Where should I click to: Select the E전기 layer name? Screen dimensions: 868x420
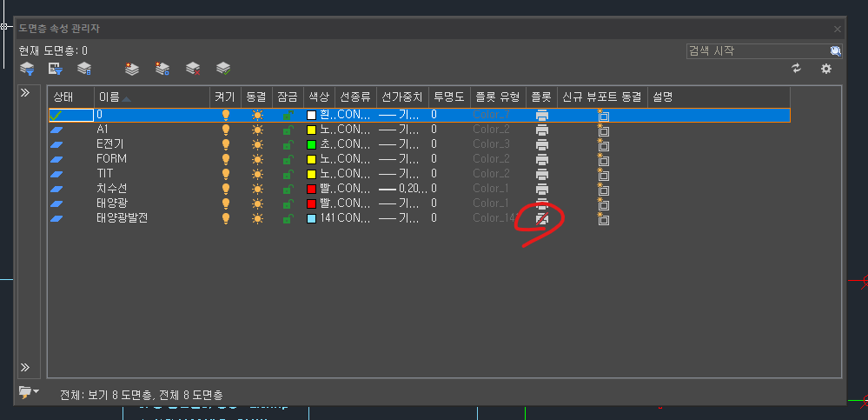pos(110,144)
